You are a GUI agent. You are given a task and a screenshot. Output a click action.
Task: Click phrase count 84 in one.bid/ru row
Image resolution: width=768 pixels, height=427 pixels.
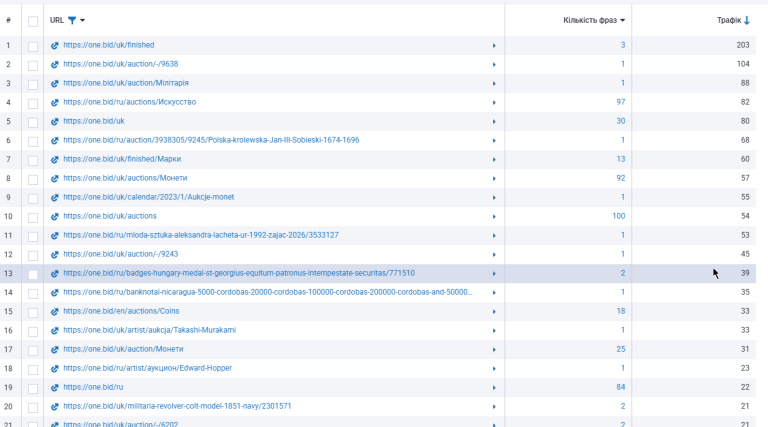(621, 387)
